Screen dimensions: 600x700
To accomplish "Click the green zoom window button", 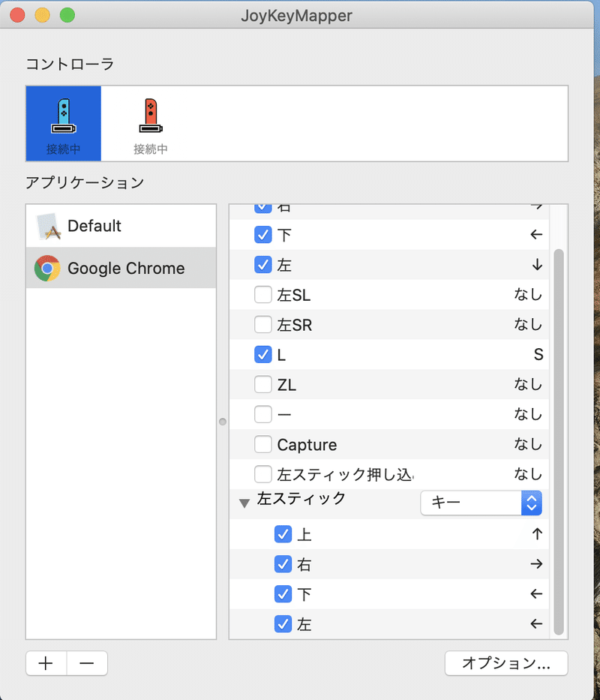I will (x=67, y=15).
